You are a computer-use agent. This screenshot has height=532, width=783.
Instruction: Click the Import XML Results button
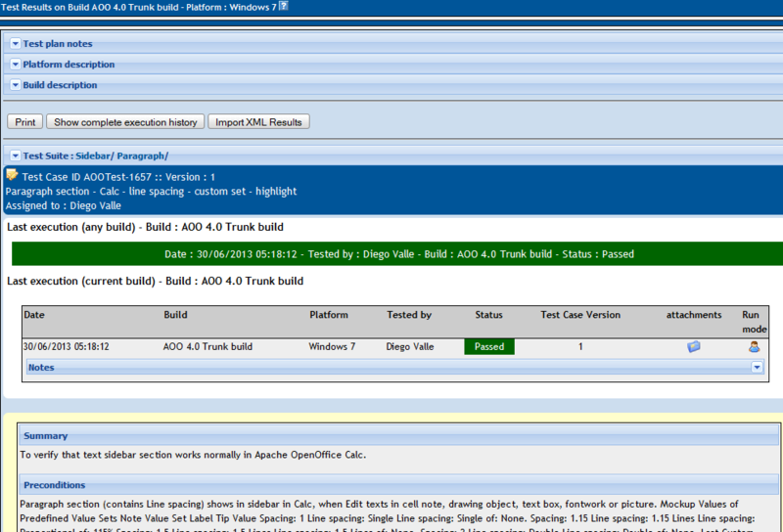coord(258,122)
